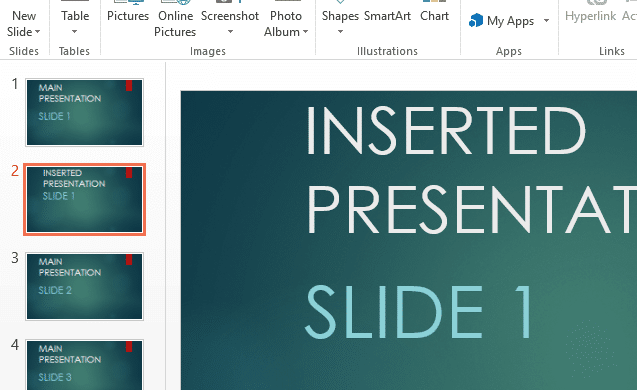The image size is (637, 390).
Task: Open the My Apps dropdown arrow
Action: click(546, 20)
